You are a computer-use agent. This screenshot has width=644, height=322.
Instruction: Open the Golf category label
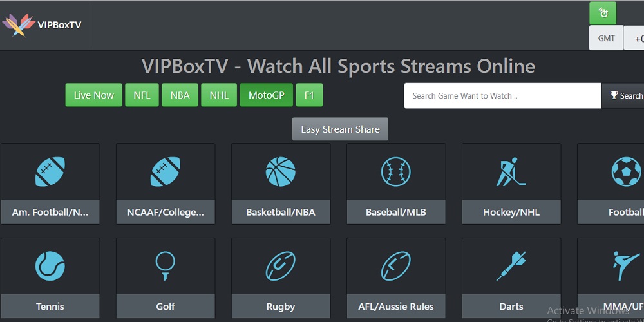pyautogui.click(x=165, y=307)
